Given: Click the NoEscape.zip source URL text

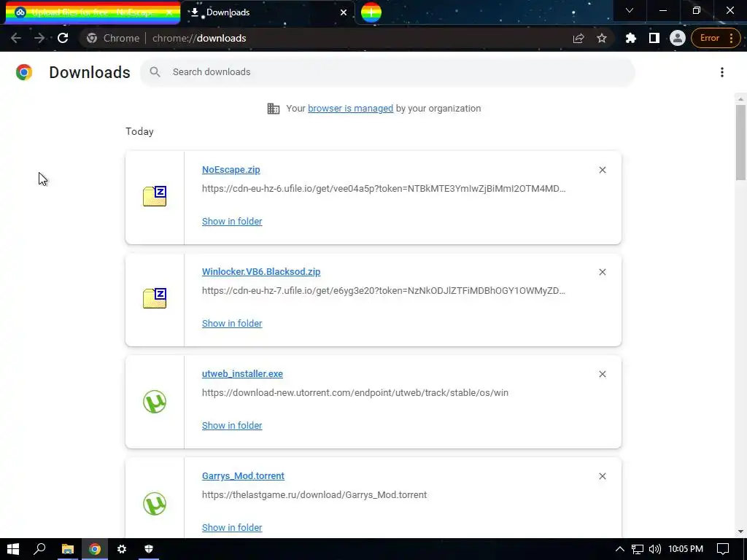Looking at the screenshot, I should pos(384,189).
